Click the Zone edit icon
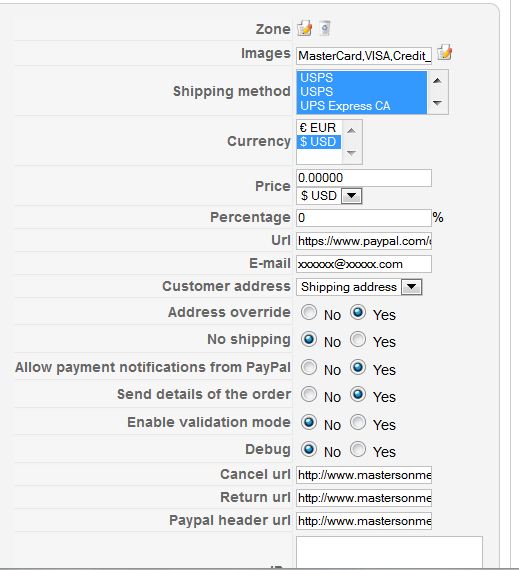Image resolution: width=519 pixels, height=570 pixels. [x=304, y=28]
